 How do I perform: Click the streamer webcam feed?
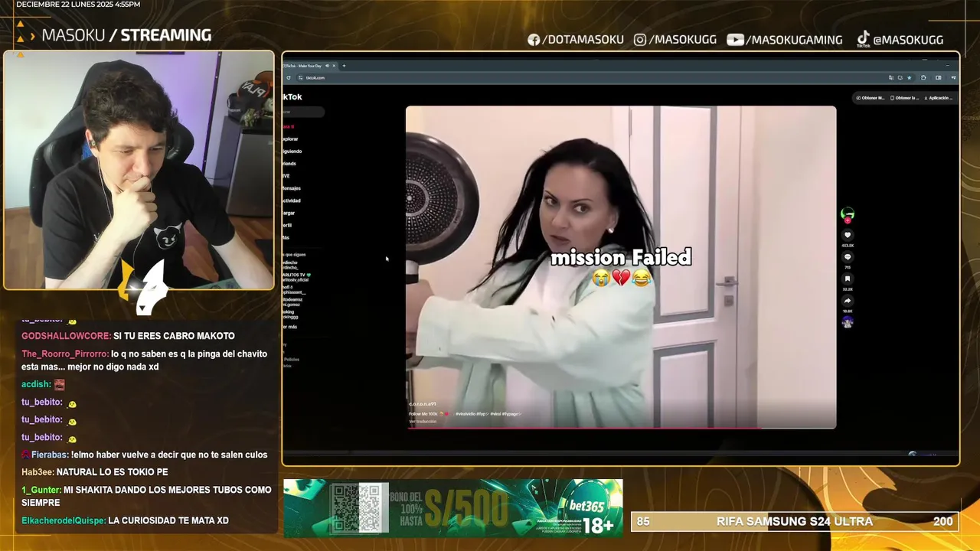point(139,170)
